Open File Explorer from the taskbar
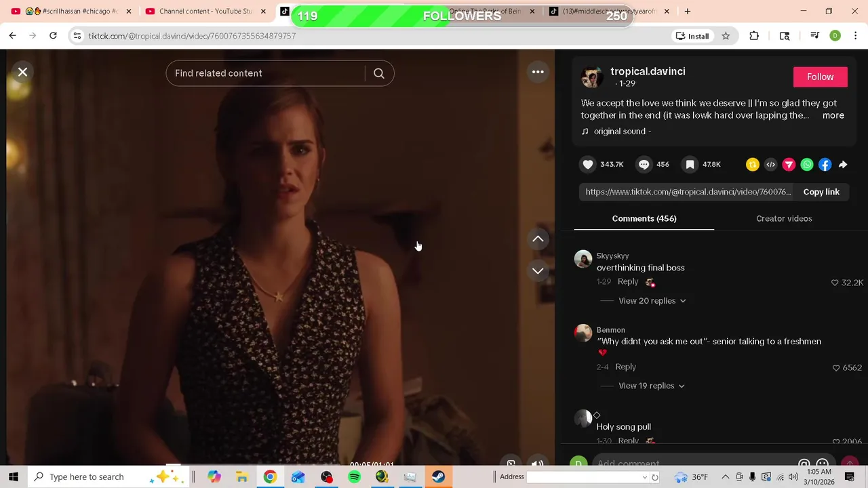 [241, 477]
